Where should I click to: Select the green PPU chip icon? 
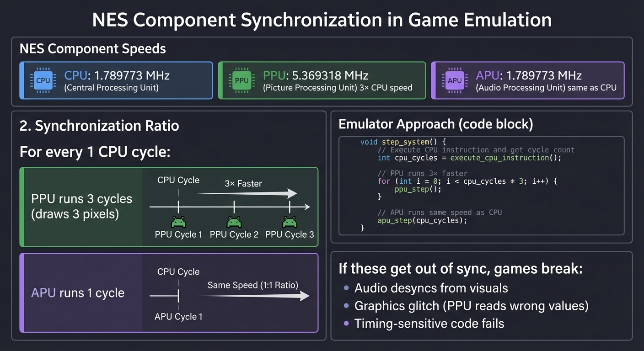coord(241,80)
